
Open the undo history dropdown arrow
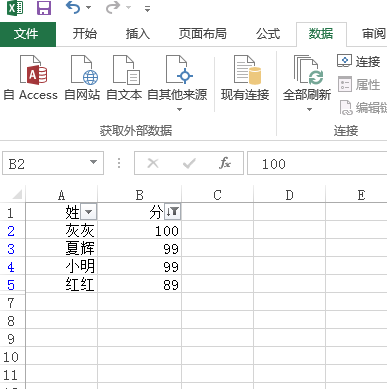pos(88,8)
